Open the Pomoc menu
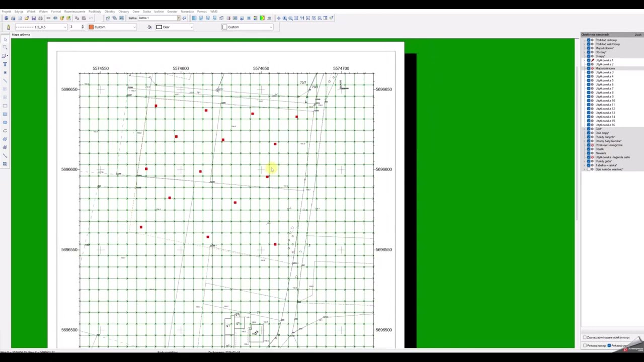Screen dimensions: 644x362 (x=202, y=12)
